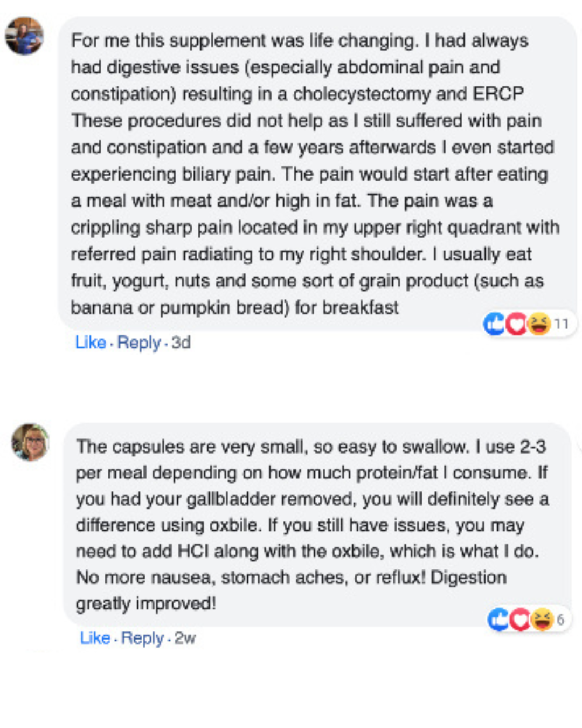582x728 pixels.
Task: View the 11 reactions count
Action: 562,324
